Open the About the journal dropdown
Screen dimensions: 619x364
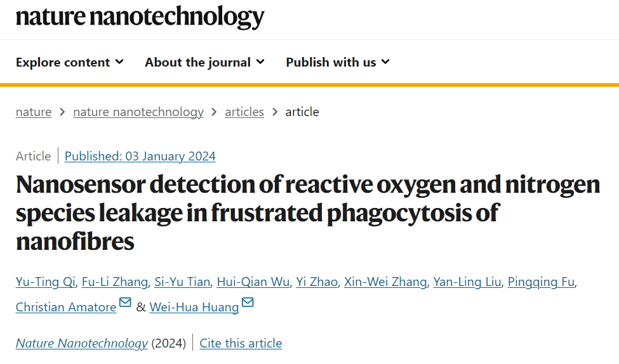tap(204, 62)
